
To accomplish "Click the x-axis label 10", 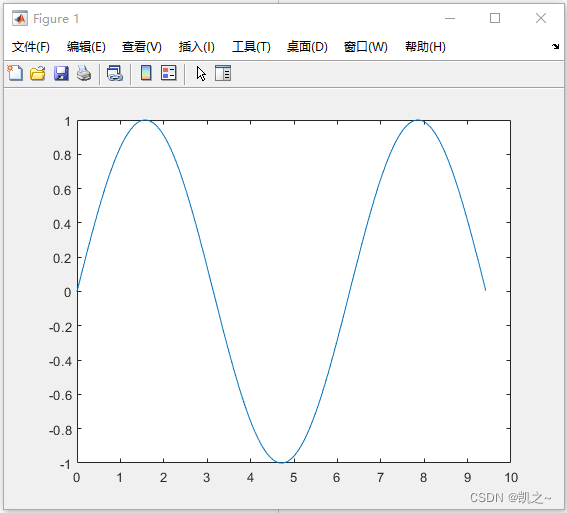I will click(511, 478).
